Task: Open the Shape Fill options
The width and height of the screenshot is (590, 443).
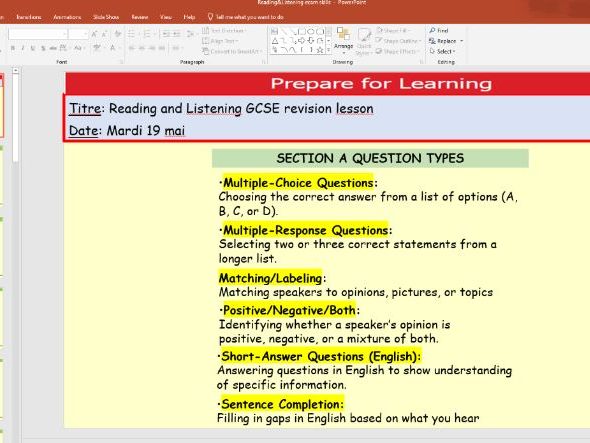Action: 394,30
